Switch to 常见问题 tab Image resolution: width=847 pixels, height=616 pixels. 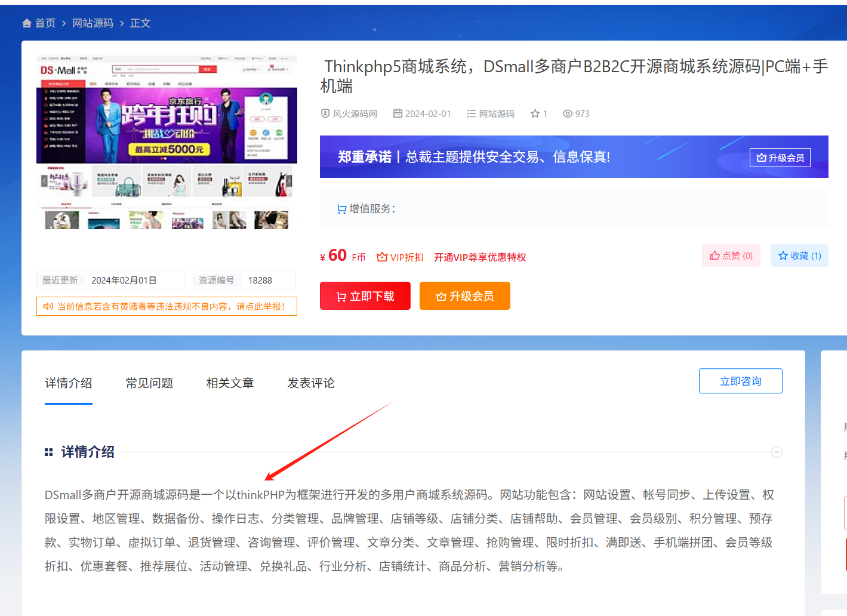[x=149, y=383]
